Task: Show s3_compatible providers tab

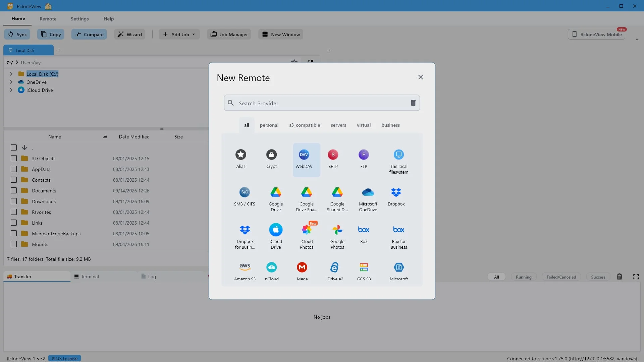Action: pyautogui.click(x=305, y=125)
